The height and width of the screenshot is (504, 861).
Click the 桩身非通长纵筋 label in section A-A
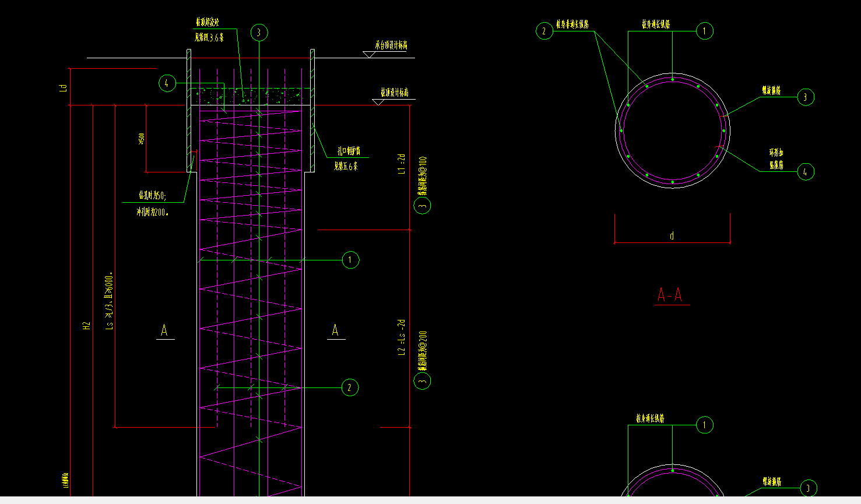click(x=572, y=24)
